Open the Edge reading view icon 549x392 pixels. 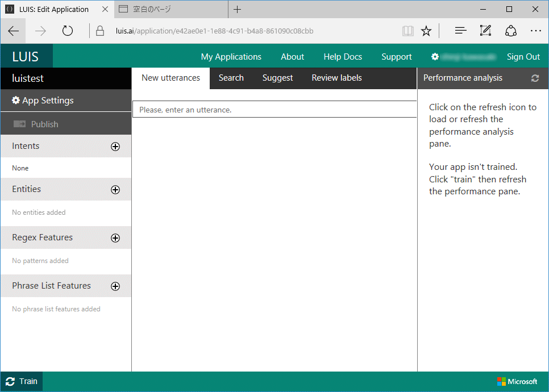(x=407, y=31)
